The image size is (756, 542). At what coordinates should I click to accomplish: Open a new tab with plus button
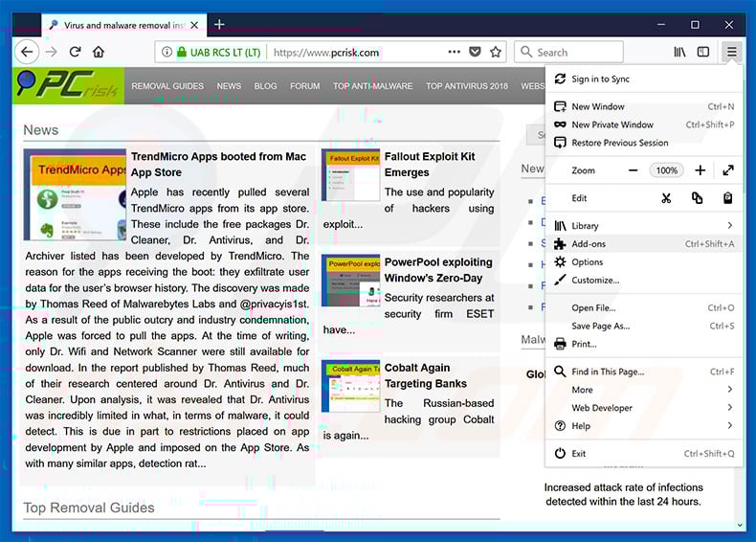tap(219, 24)
